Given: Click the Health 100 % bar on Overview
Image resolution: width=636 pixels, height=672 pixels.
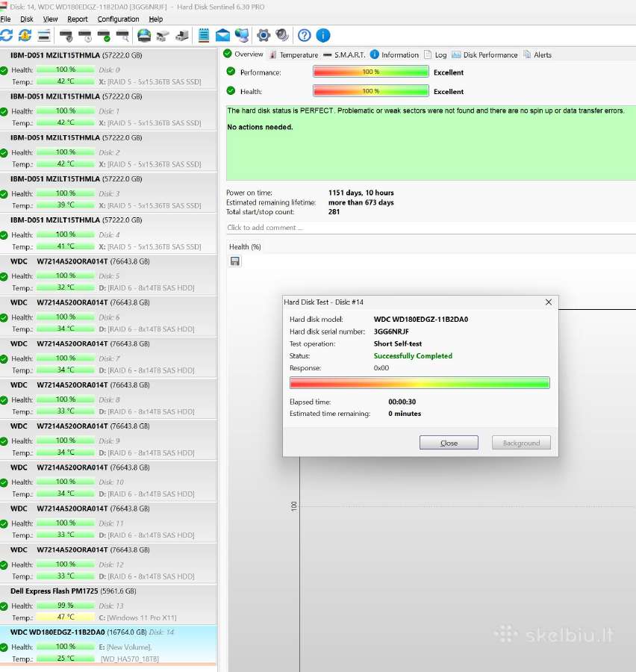Looking at the screenshot, I should 371,91.
